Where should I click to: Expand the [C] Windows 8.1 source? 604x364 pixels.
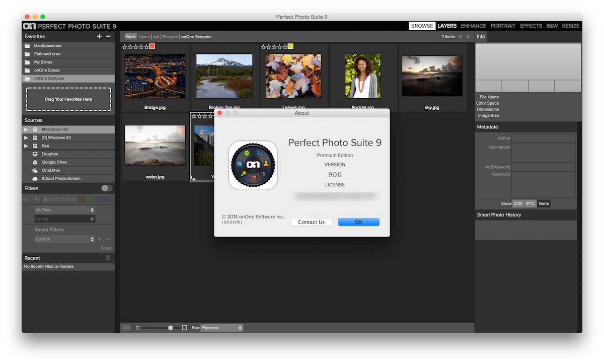click(26, 137)
